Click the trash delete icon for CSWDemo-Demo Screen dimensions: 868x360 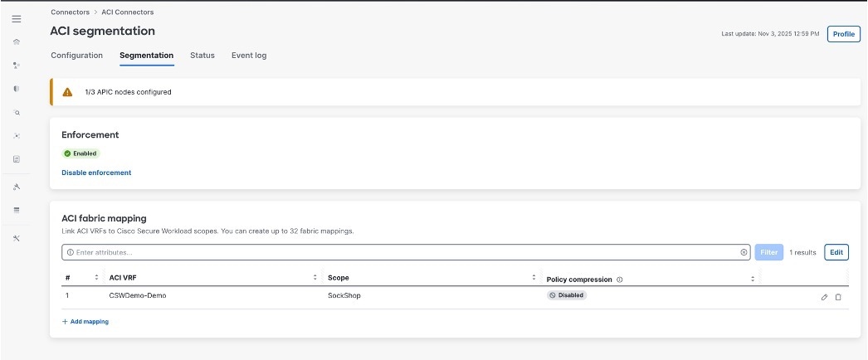pyautogui.click(x=838, y=297)
